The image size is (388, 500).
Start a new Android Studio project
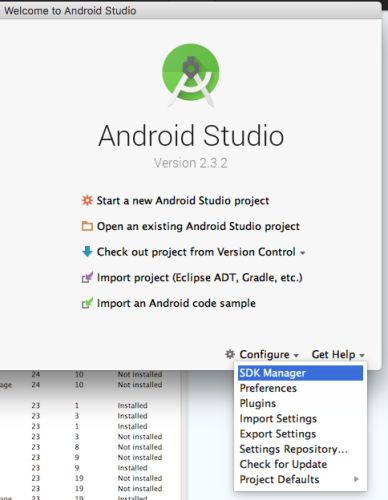[183, 201]
